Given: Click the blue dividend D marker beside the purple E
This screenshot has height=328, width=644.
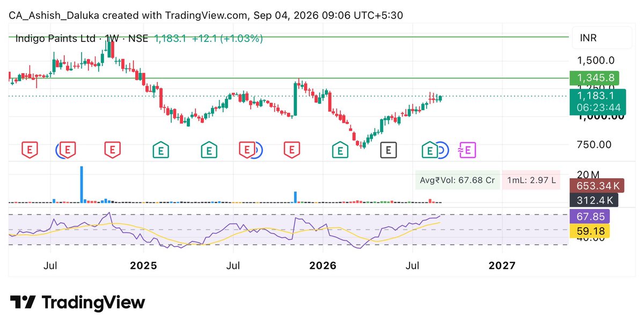Looking at the screenshot, I should pos(442,150).
